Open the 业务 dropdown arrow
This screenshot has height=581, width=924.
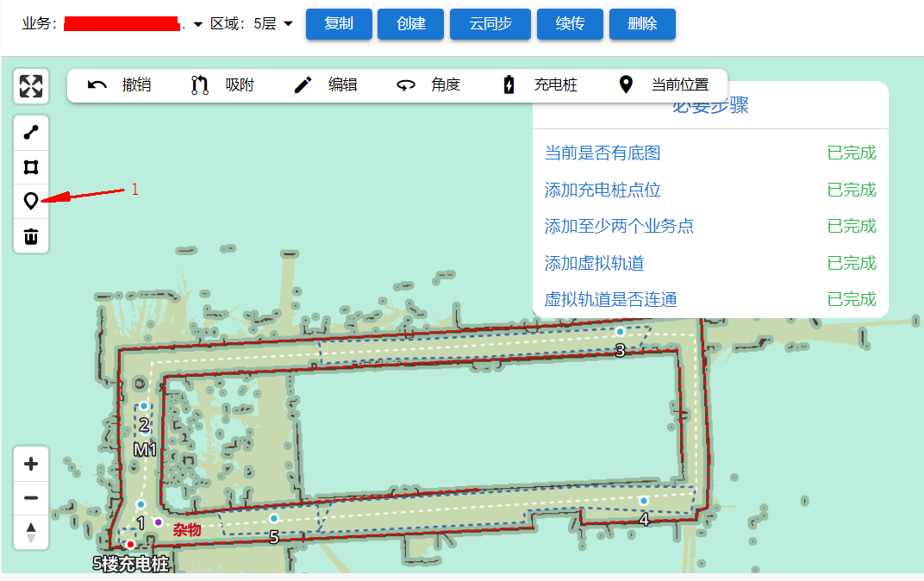tap(198, 25)
